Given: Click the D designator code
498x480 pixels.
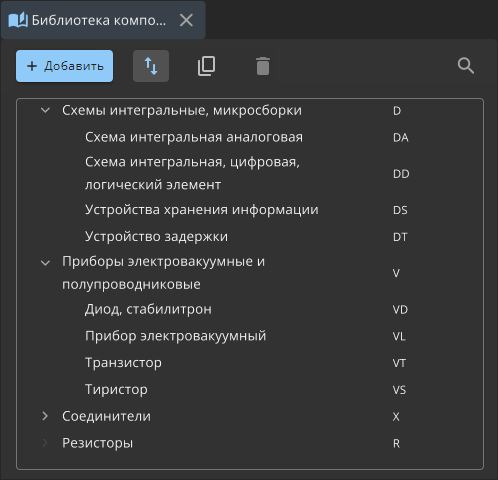Looking at the screenshot, I should pyautogui.click(x=397, y=111).
